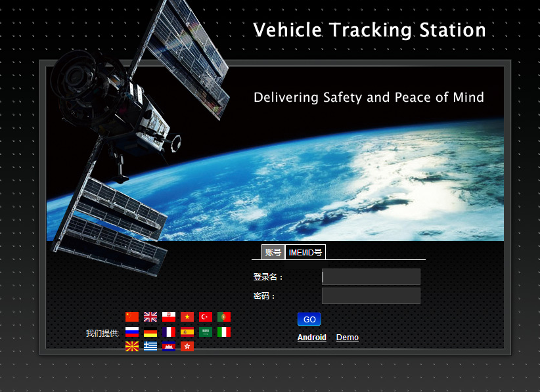Image resolution: width=540 pixels, height=392 pixels.
Task: Select the China flag language option
Action: pos(132,316)
